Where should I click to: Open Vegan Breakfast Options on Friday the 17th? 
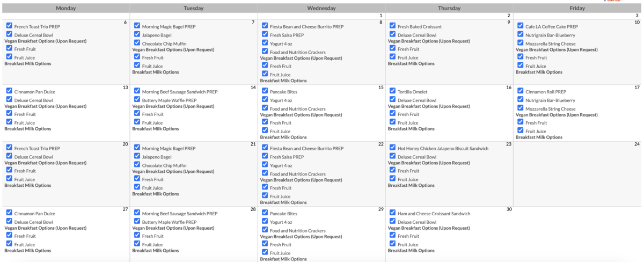point(557,115)
